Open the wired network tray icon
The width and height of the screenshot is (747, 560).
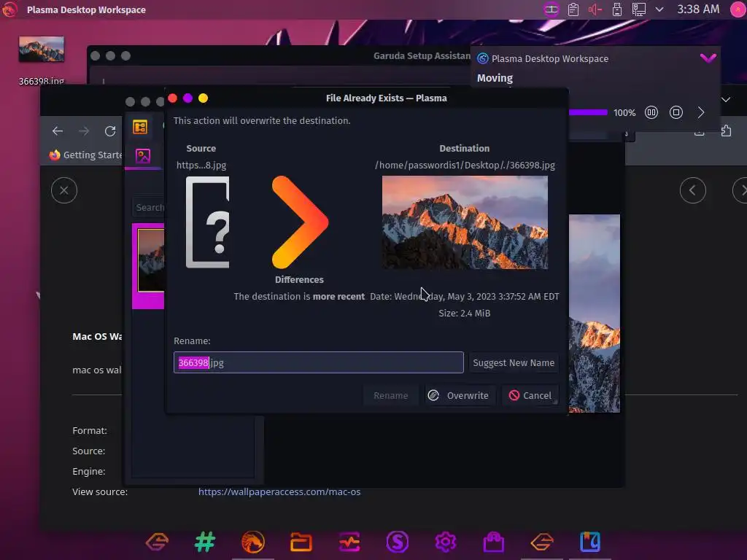[639, 9]
